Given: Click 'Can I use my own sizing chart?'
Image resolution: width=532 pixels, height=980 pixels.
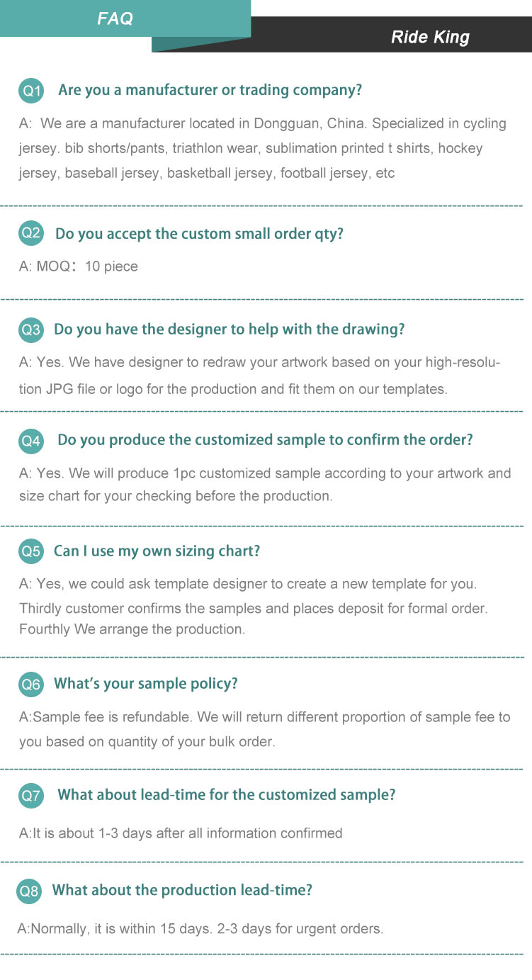Looking at the screenshot, I should pyautogui.click(x=157, y=551).
